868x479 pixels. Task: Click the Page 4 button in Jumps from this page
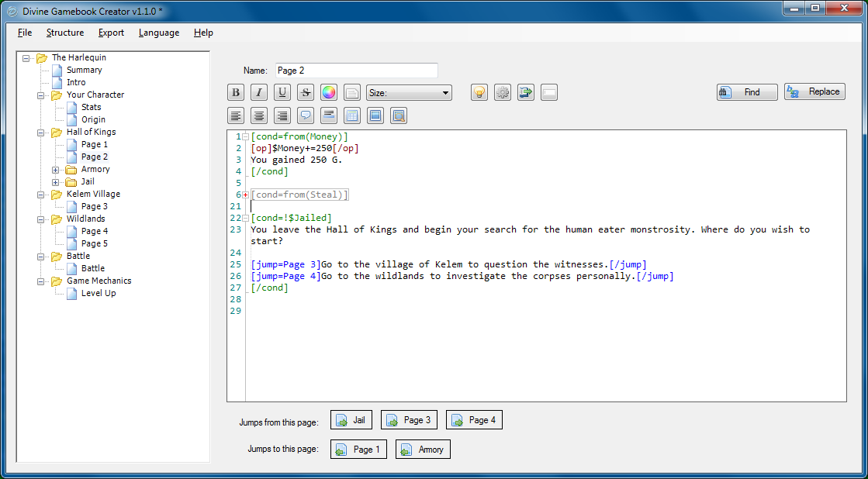coord(475,420)
